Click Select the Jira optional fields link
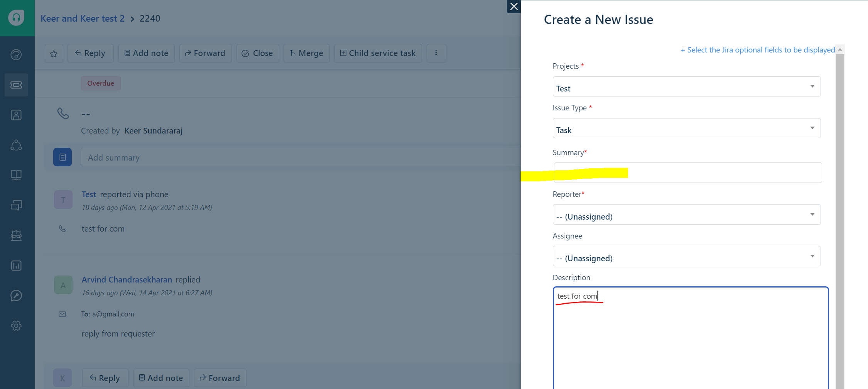Image resolution: width=868 pixels, height=389 pixels. click(758, 50)
